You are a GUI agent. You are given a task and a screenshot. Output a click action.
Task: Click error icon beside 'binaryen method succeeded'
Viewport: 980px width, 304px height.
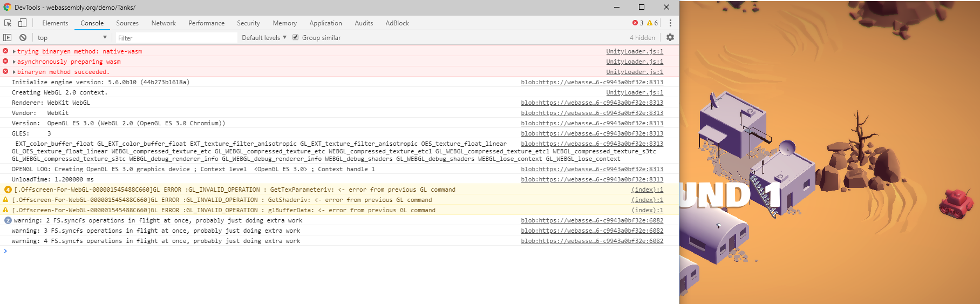click(x=5, y=72)
